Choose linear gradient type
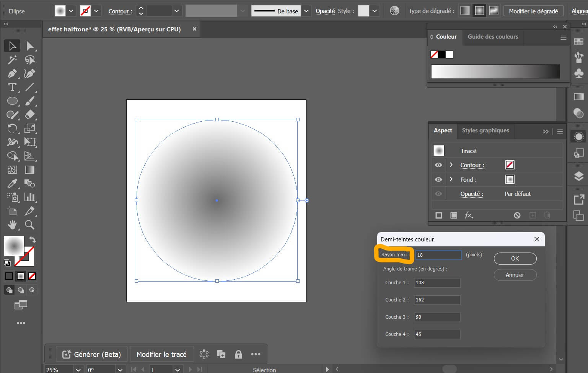Image resolution: width=588 pixels, height=373 pixels. (465, 11)
